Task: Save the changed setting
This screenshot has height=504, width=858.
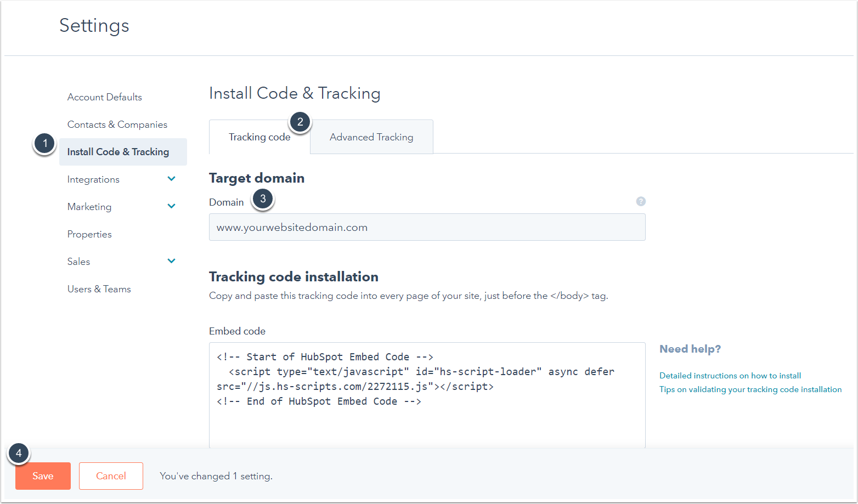Action: [x=43, y=476]
